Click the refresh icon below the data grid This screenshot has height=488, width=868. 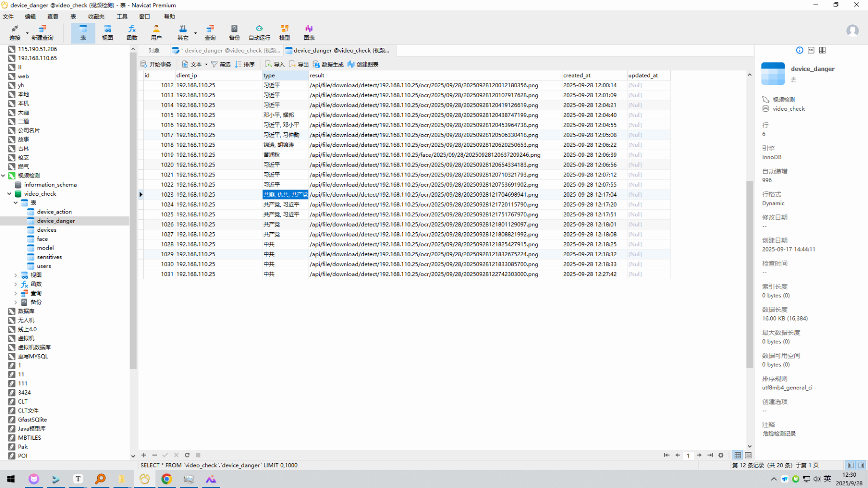tap(187, 455)
